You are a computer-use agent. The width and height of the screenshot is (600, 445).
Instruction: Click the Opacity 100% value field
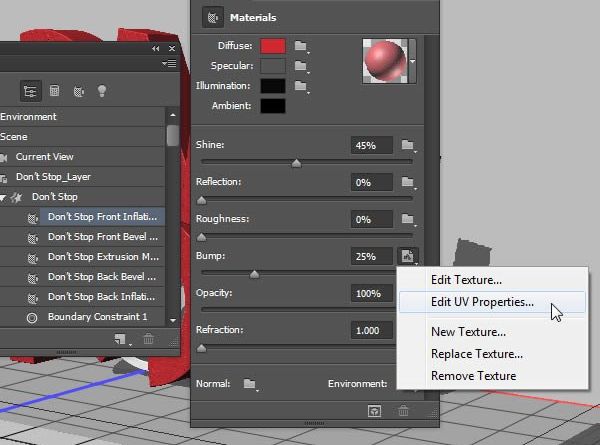[372, 293]
